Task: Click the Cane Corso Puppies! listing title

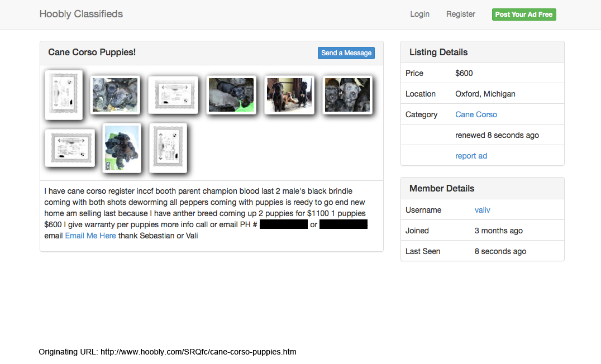Action: tap(92, 52)
